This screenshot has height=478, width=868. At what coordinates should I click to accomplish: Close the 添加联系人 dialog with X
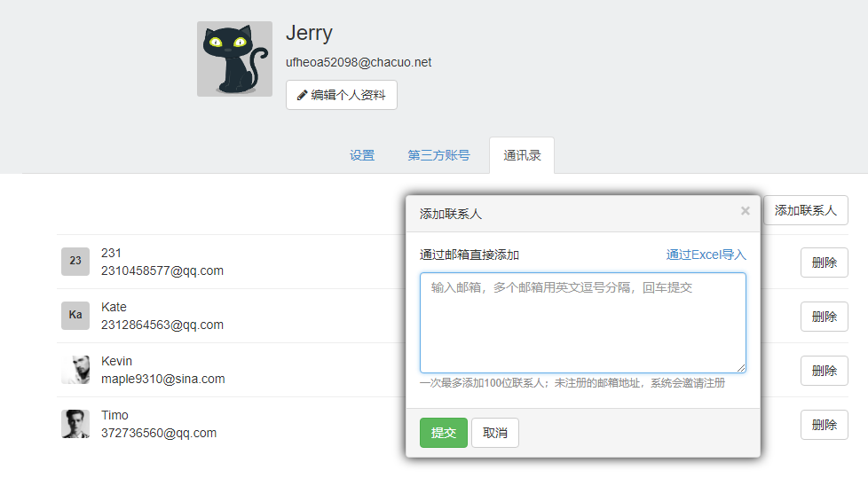tap(745, 211)
